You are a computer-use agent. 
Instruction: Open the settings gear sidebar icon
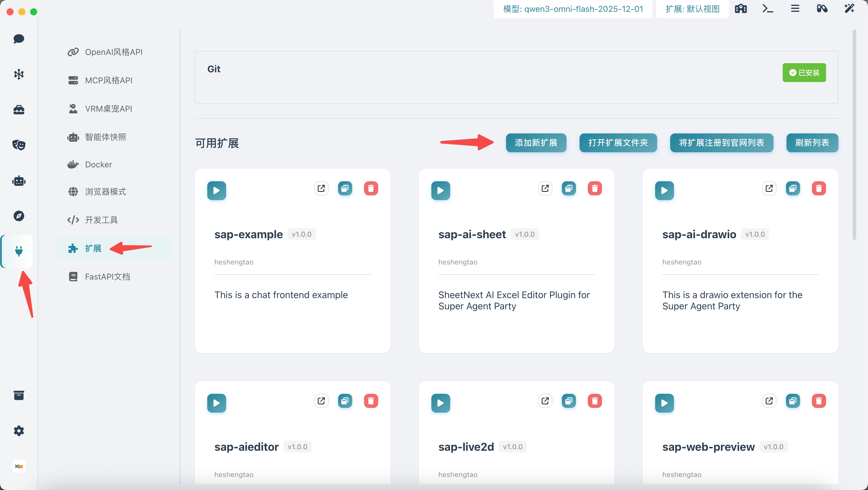point(19,431)
